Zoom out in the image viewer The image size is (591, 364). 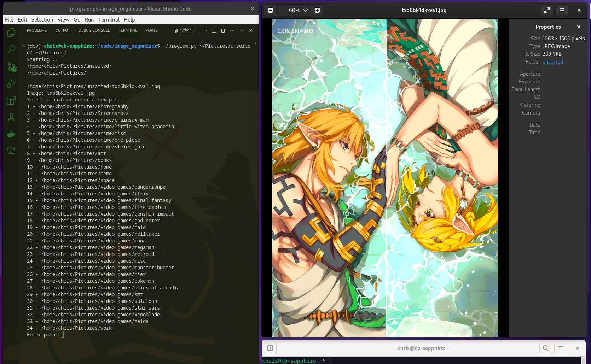(270, 10)
